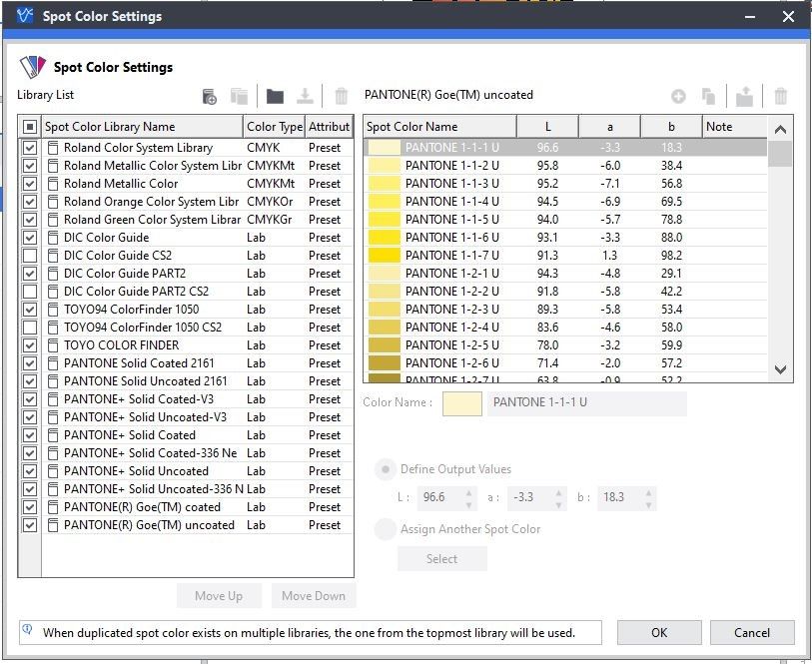Screen dimensions: 812x664
Task: Click the L value input field
Action: click(441, 498)
